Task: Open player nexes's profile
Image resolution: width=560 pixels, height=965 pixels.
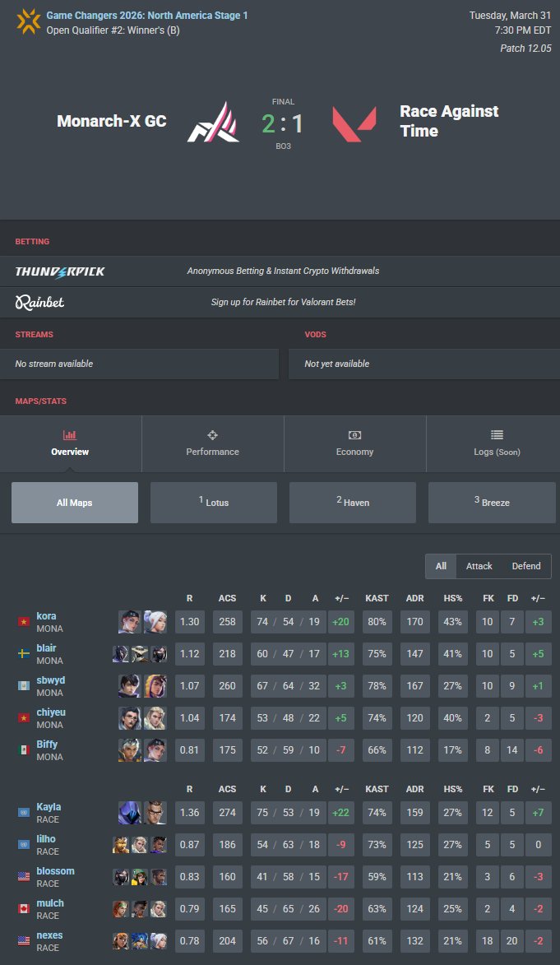Action: (x=49, y=935)
